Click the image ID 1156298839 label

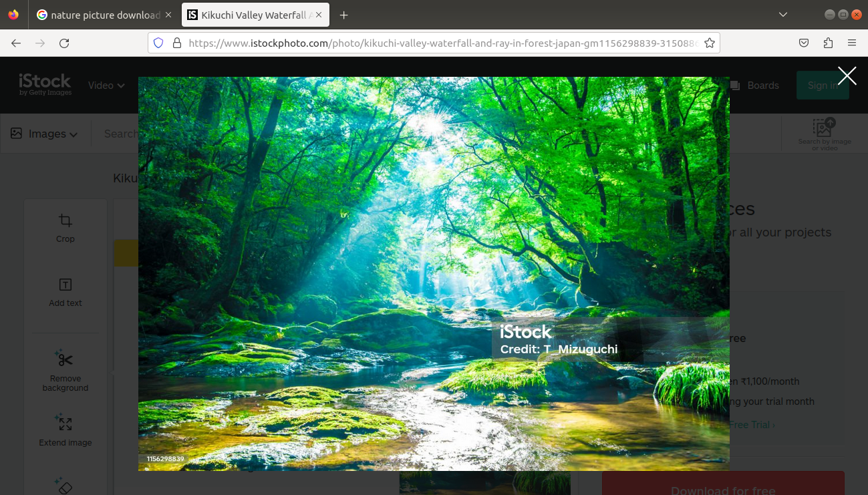pos(165,459)
